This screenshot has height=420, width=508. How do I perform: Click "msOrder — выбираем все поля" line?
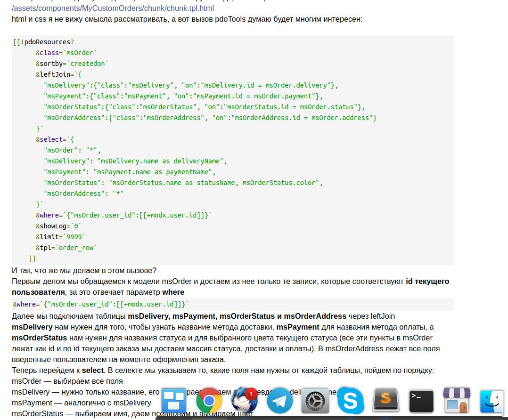(67, 381)
